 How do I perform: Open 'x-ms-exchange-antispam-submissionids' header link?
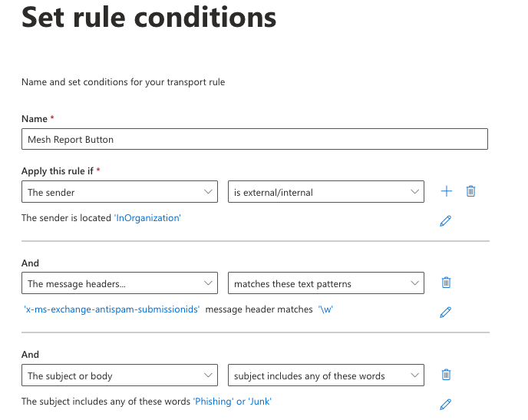click(x=112, y=309)
